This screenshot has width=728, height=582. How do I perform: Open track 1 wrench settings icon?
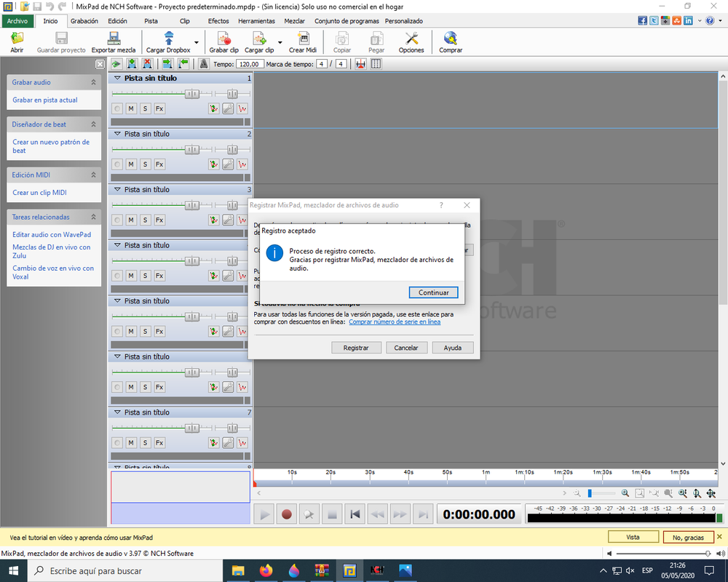click(228, 108)
